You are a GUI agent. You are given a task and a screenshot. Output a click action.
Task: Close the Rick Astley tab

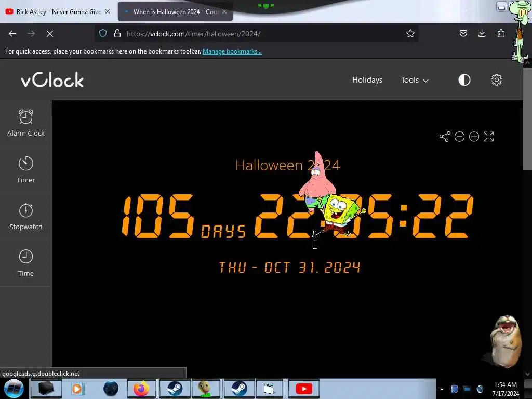[x=108, y=11]
